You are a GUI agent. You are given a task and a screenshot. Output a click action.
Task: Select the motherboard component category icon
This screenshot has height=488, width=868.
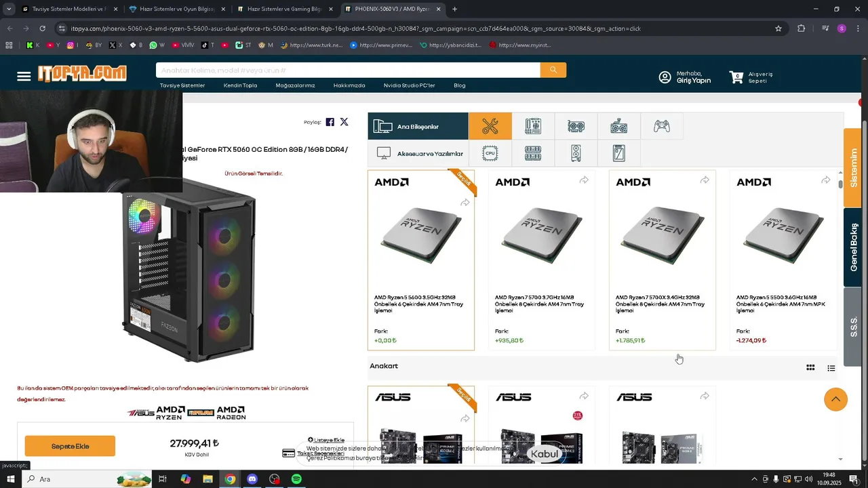click(533, 126)
